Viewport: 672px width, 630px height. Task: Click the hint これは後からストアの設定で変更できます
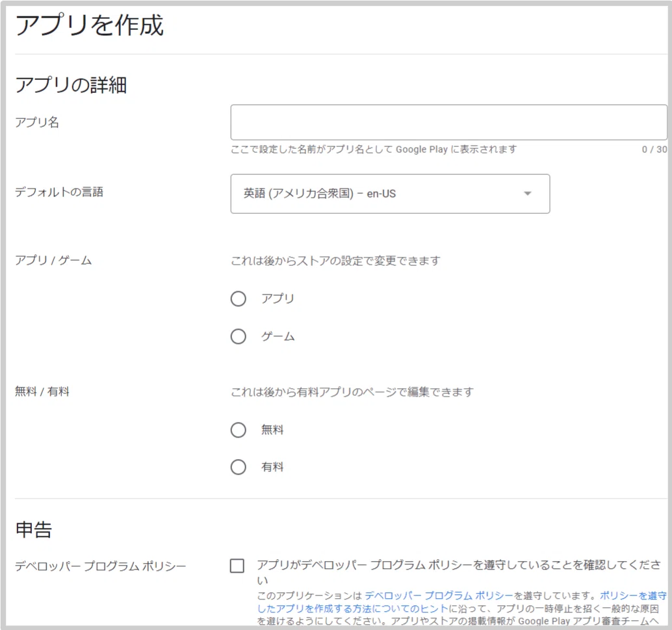335,261
